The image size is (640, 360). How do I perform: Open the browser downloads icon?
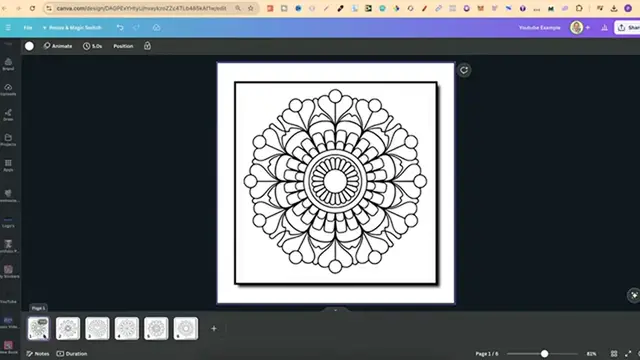tap(614, 8)
